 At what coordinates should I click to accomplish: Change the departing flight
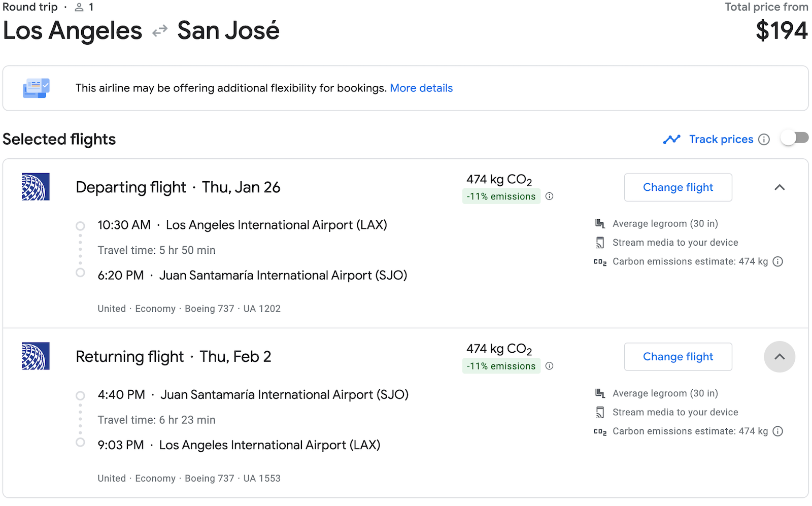[x=678, y=187]
